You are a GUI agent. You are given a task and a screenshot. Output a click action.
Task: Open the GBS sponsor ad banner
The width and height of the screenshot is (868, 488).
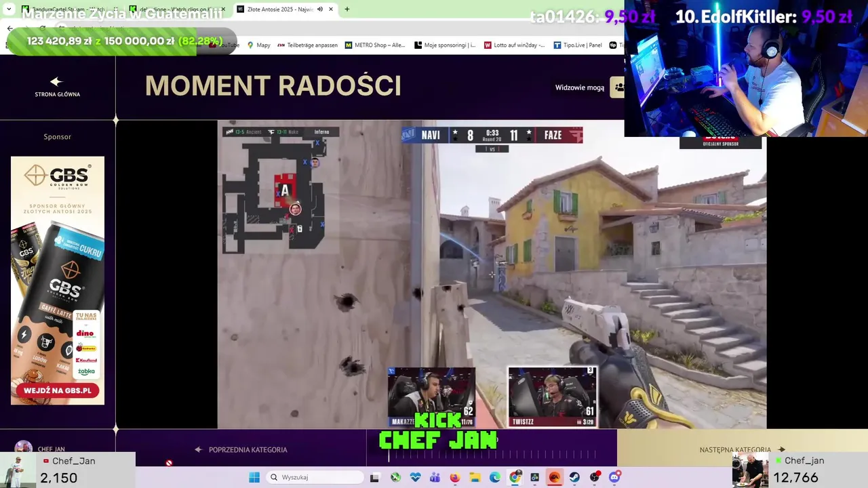point(58,281)
